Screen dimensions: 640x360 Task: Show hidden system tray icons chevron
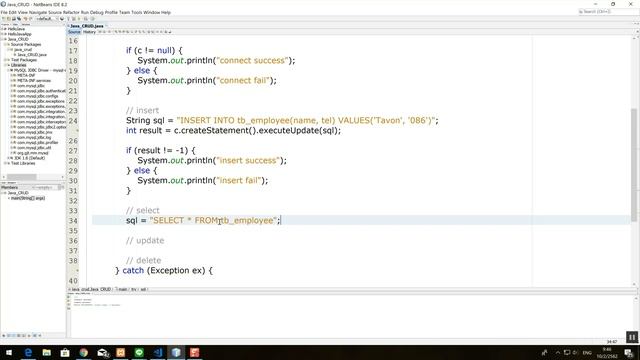click(x=558, y=353)
